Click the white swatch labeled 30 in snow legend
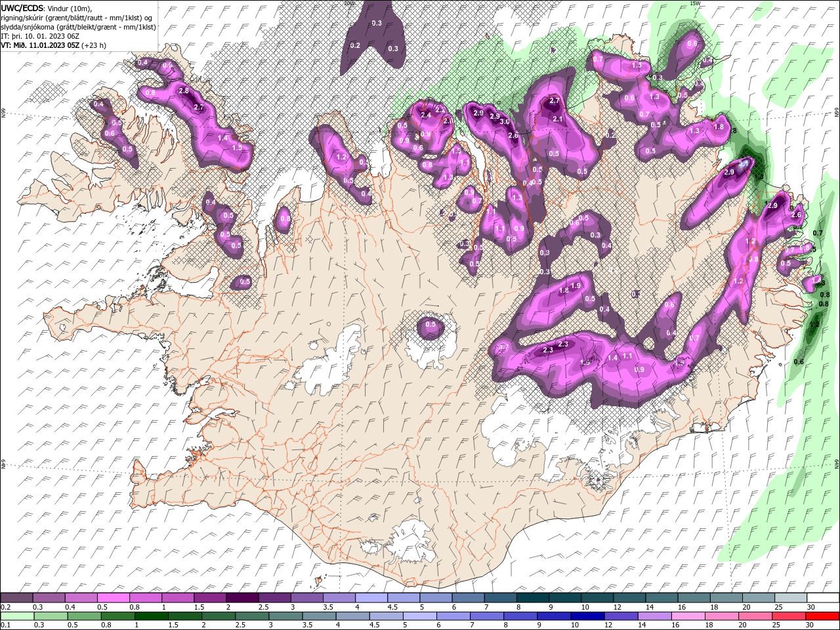Image resolution: width=840 pixels, height=630 pixels. [822, 597]
